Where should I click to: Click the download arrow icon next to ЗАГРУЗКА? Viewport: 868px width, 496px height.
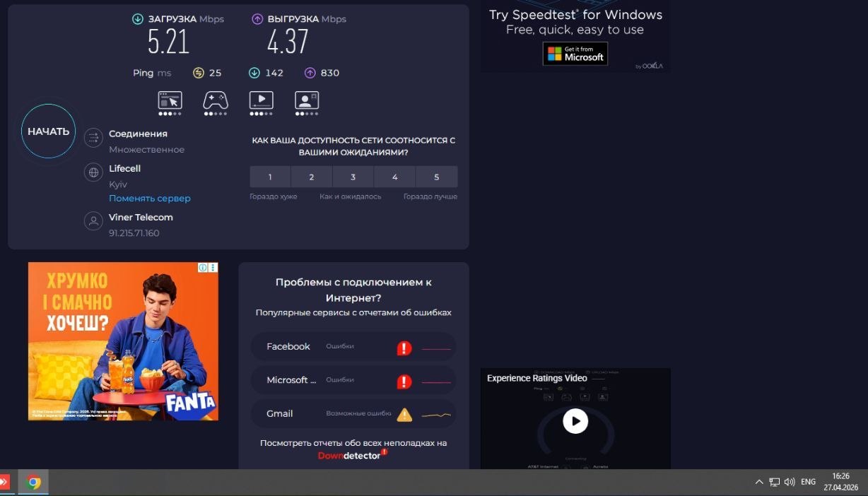138,19
